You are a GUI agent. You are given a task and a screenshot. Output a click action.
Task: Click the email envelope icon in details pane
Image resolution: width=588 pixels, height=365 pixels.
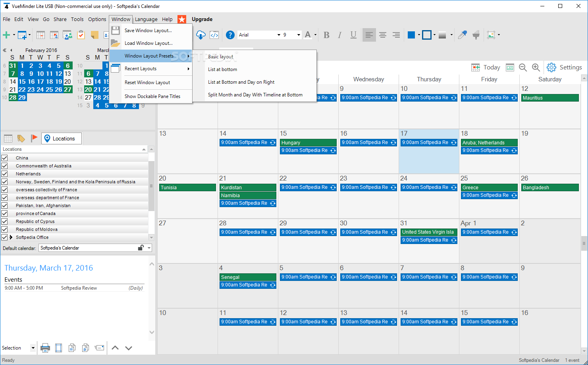pyautogui.click(x=99, y=348)
